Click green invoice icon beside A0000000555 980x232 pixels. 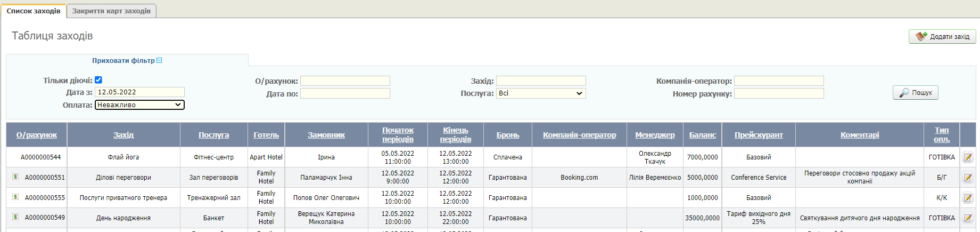(15, 197)
